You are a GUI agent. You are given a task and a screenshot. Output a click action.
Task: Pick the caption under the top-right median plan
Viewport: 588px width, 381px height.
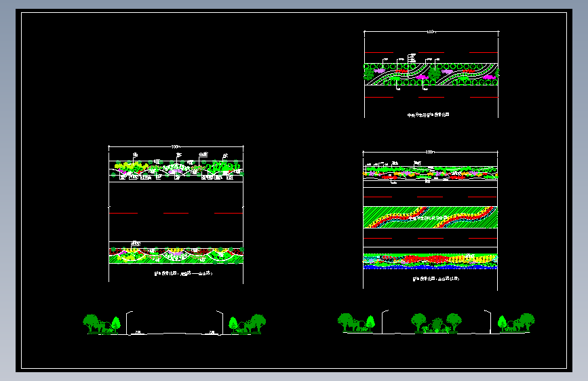point(428,115)
